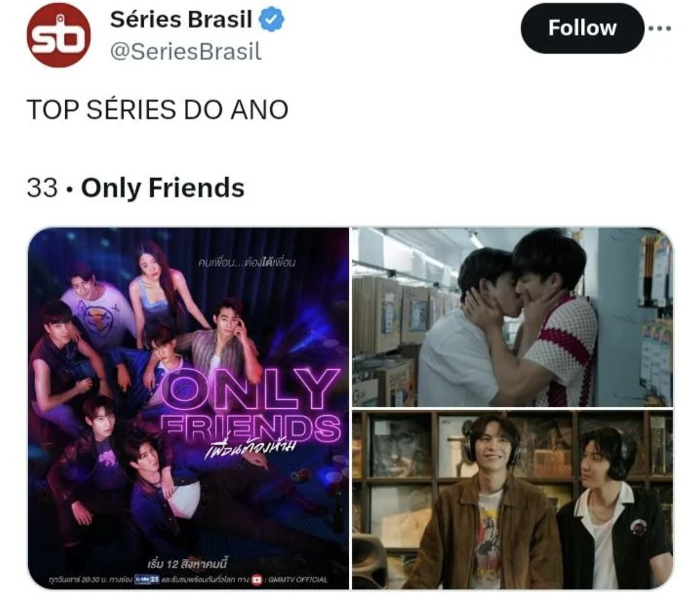Open the Séries Brasil red avatar logo
Viewport: 700px width, 612px height.
point(58,35)
